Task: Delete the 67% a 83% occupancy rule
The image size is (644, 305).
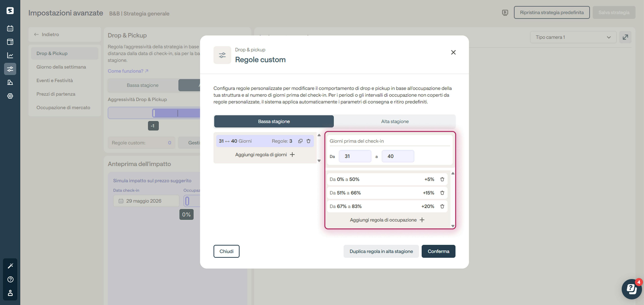Action: [x=442, y=206]
